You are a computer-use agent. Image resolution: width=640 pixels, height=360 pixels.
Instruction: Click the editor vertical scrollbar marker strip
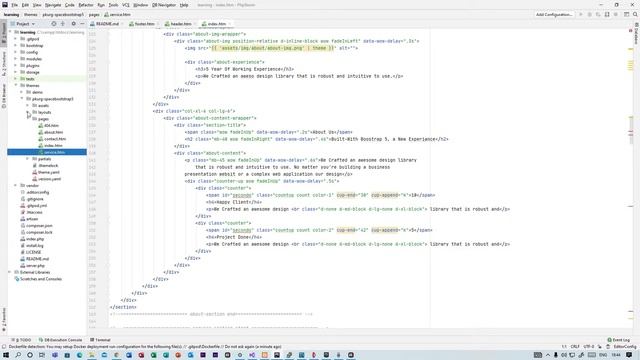(x=631, y=178)
